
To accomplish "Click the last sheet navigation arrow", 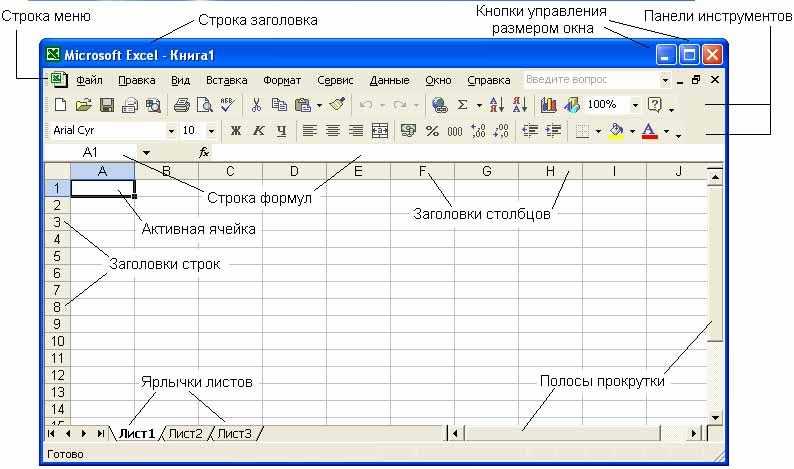I will (x=101, y=434).
